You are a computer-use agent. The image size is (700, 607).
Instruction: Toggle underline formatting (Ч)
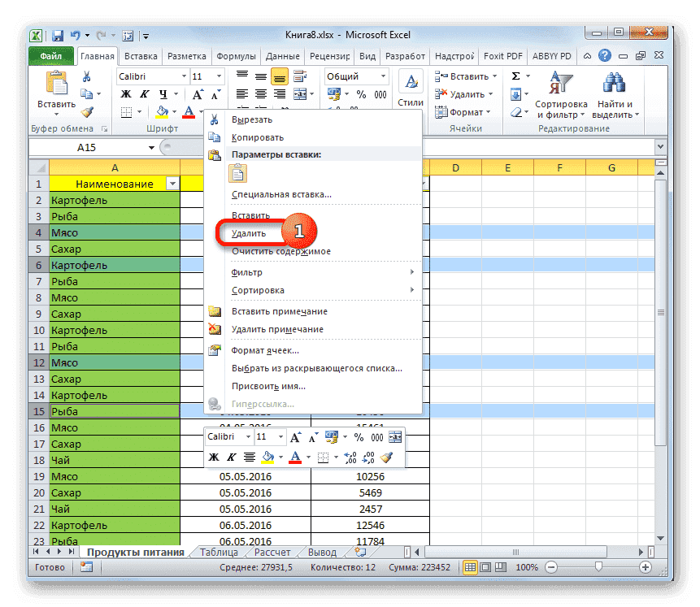point(163,94)
